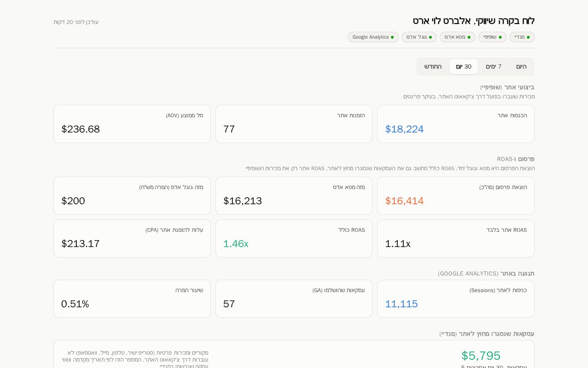588x368 pixels.
Task: Click Meta Ads spend value $16,213
Action: 243,201
